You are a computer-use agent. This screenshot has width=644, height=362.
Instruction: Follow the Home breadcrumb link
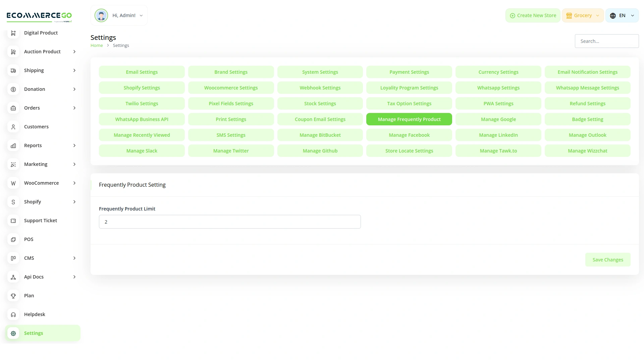tap(97, 45)
